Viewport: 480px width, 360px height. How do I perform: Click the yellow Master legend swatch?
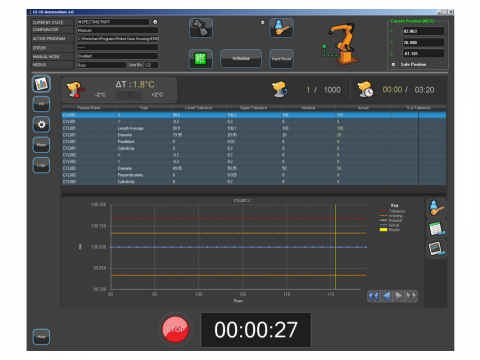click(383, 230)
